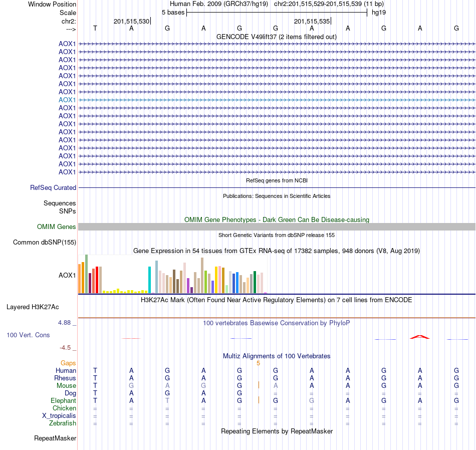Open the RefSeq Curated track label
This screenshot has height=450, width=476.
point(53,187)
